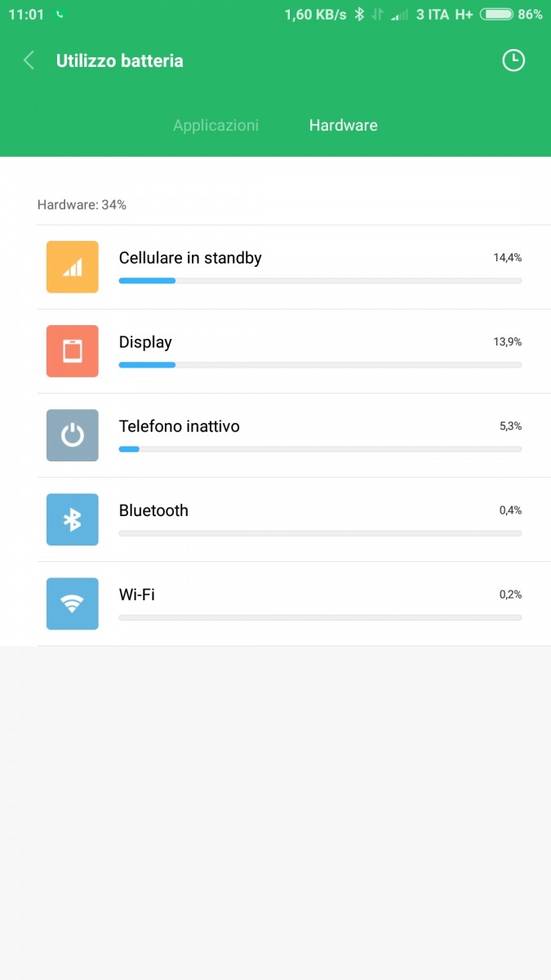
Task: Tap the grey power standby icon
Action: pyautogui.click(x=73, y=435)
